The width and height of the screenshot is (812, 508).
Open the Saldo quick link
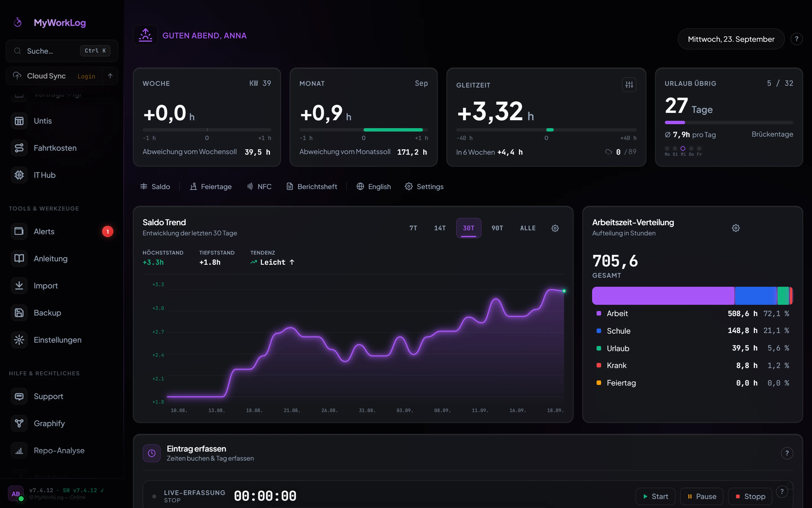[155, 187]
